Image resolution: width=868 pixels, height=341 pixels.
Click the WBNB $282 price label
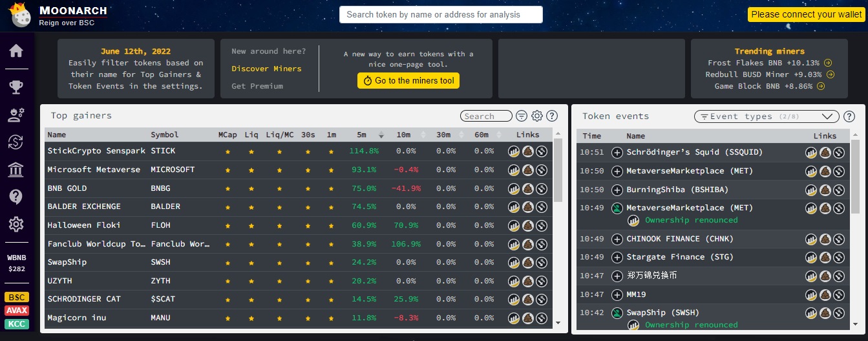pyautogui.click(x=16, y=263)
